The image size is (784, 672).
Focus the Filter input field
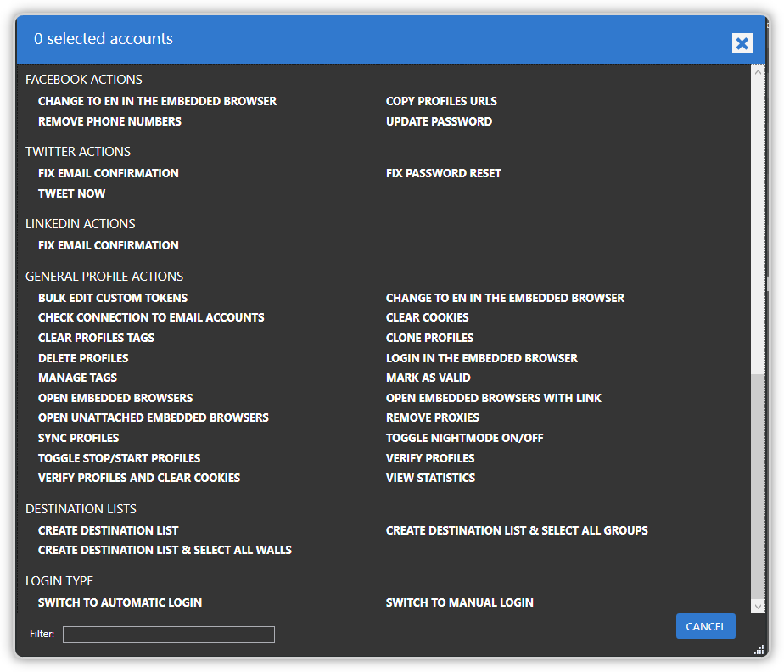tap(169, 635)
